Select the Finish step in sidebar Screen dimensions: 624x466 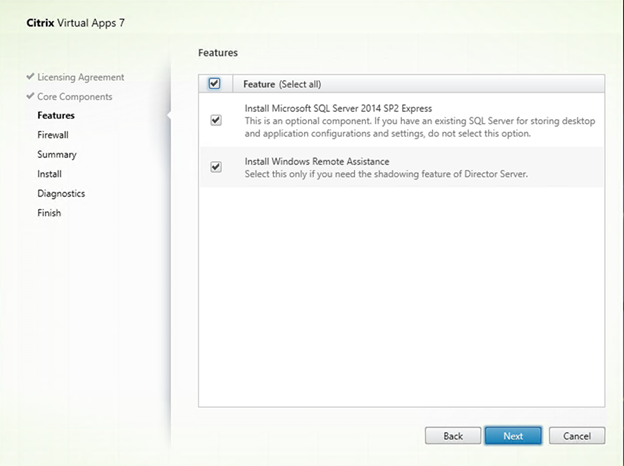[x=49, y=213]
